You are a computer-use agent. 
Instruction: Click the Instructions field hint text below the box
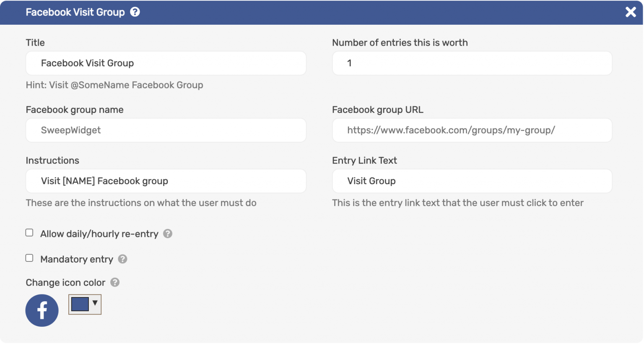click(x=141, y=203)
